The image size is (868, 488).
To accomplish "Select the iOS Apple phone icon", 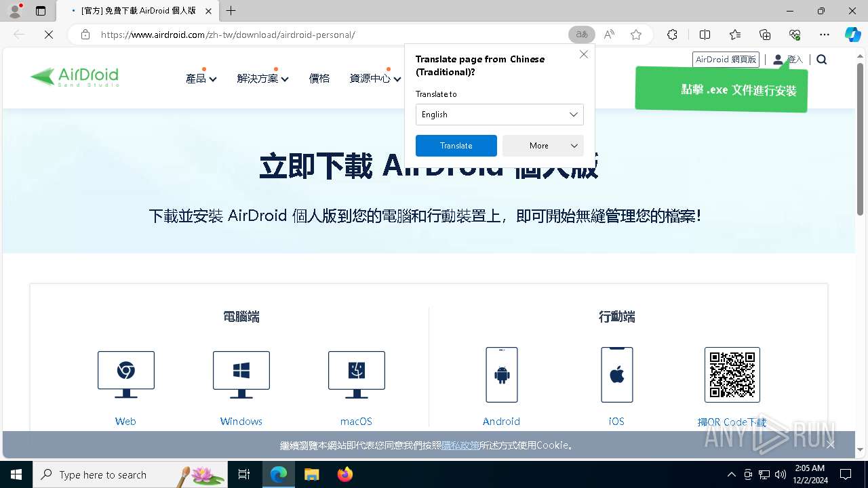I will (617, 375).
